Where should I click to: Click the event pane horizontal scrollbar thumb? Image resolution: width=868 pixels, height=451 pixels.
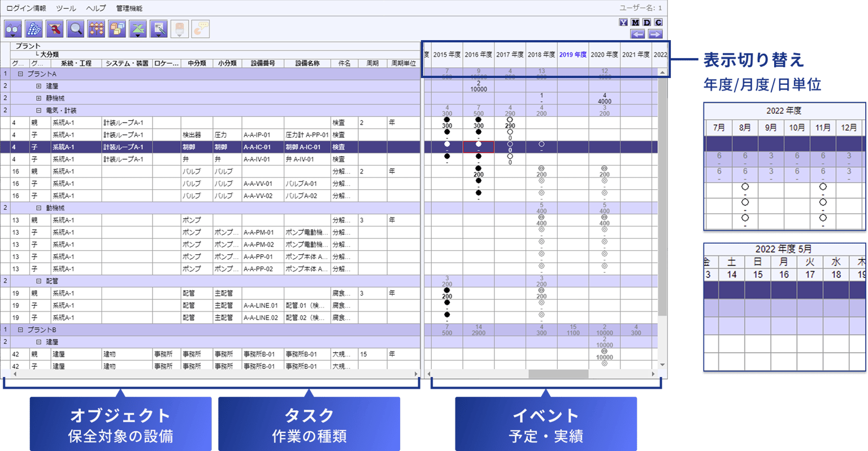tap(558, 374)
